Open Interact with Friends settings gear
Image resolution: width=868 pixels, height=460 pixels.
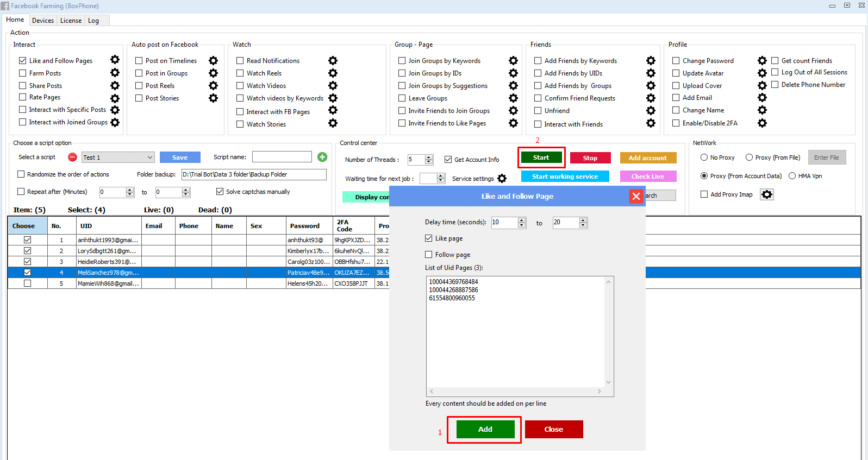point(651,123)
